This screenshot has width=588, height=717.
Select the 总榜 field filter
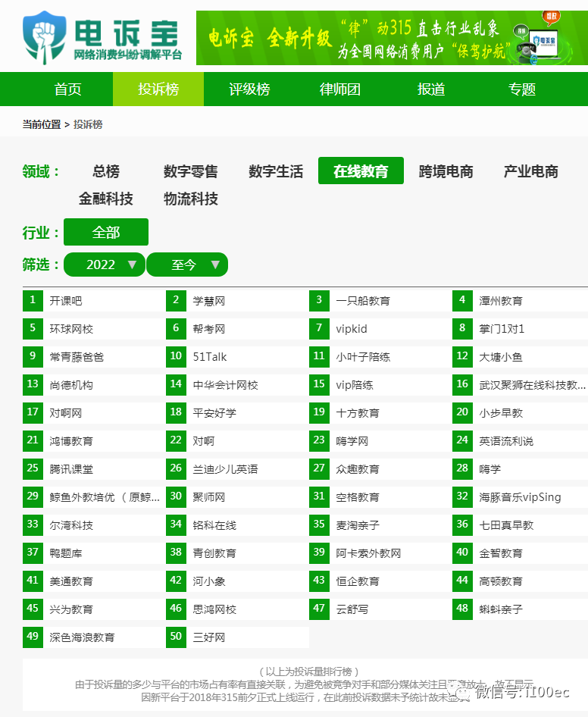(x=105, y=171)
